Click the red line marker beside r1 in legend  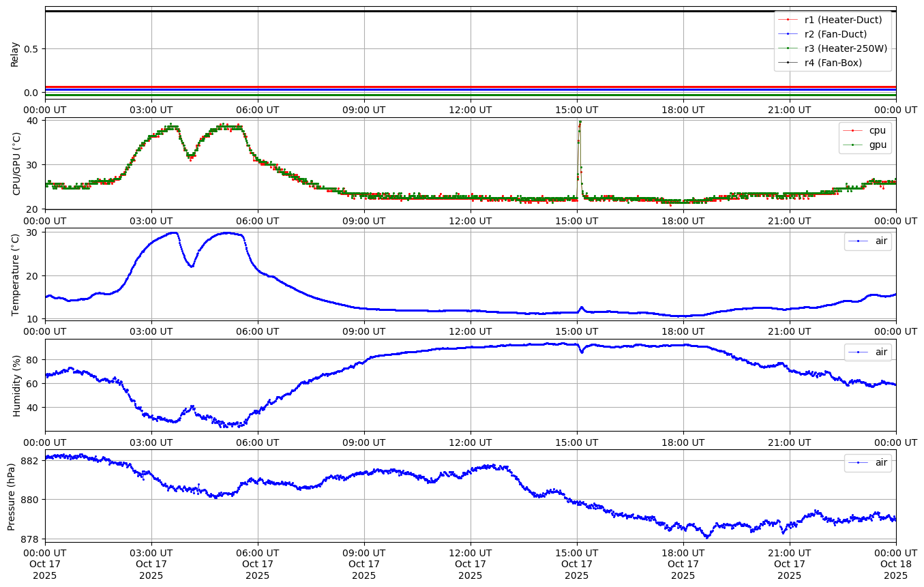[788, 20]
